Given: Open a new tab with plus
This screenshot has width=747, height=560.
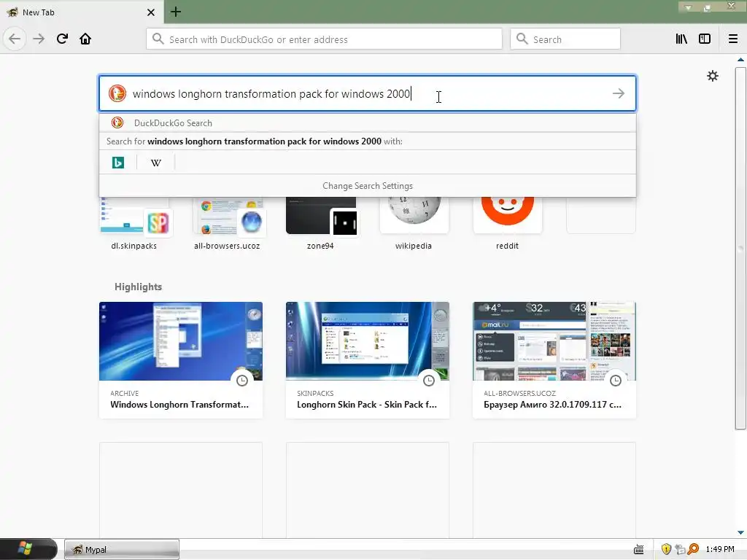Looking at the screenshot, I should (x=176, y=12).
